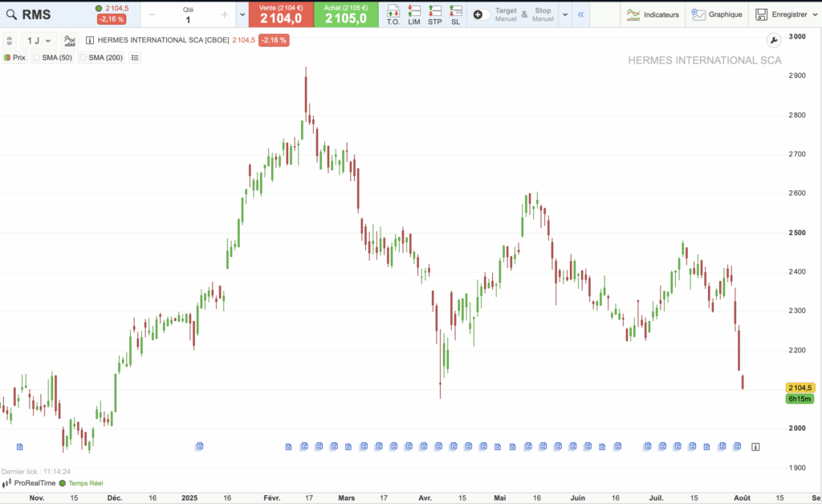Select the SL stop-limit order icon

pos(456,14)
